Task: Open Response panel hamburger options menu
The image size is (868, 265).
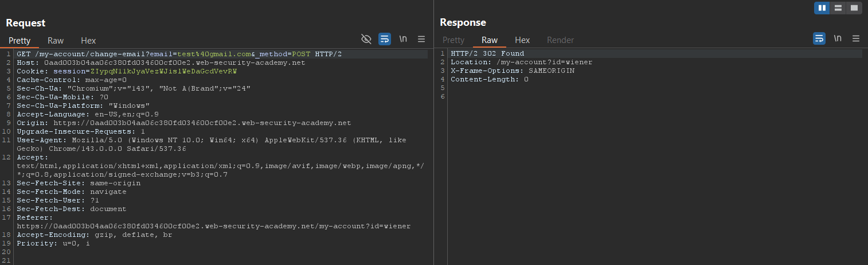Action: coord(856,38)
